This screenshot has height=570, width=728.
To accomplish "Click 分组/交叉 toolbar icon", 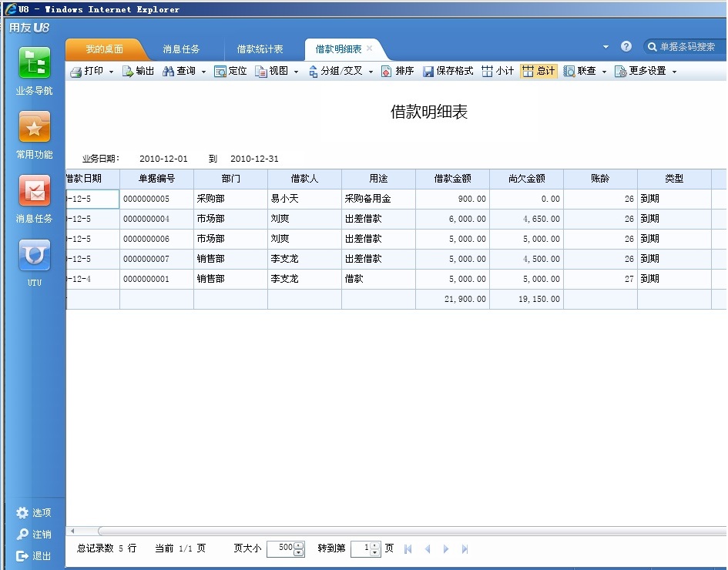I will (x=313, y=72).
